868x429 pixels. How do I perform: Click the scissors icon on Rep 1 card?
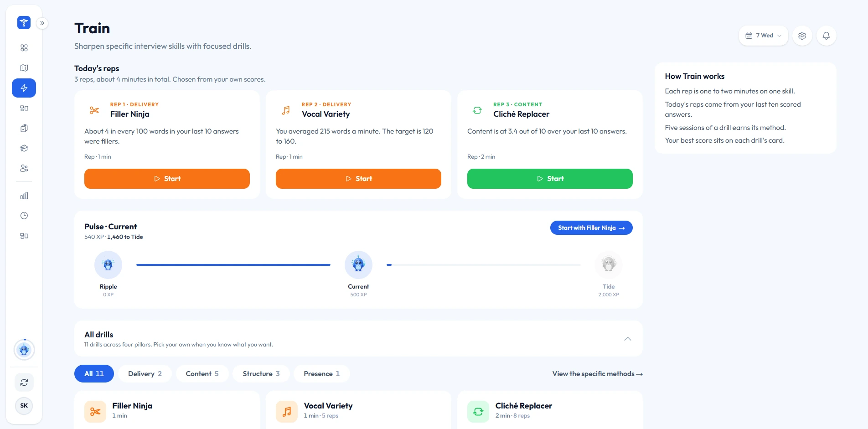94,110
